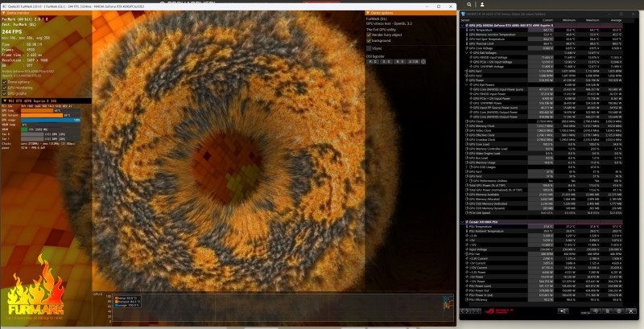Click the GPU 0 graph legend box

click(x=128, y=302)
